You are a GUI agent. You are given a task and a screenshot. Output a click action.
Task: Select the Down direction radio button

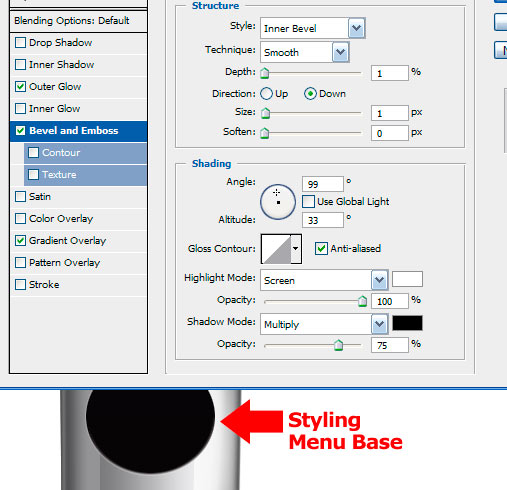(x=310, y=94)
